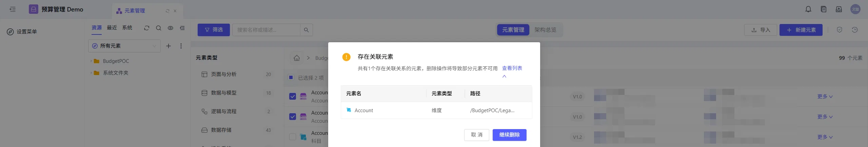Toggle the 已选择 2 项 select-all checkbox
The height and width of the screenshot is (147, 868).
(291, 77)
